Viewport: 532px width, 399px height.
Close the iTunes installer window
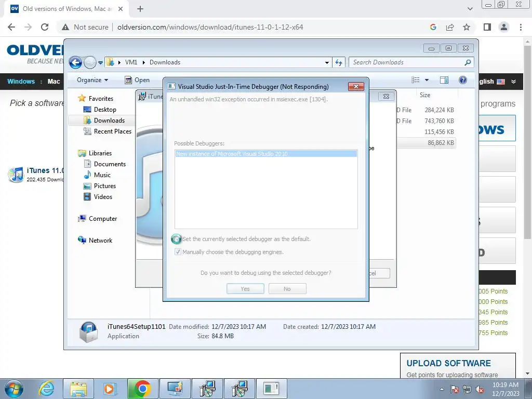pyautogui.click(x=386, y=96)
